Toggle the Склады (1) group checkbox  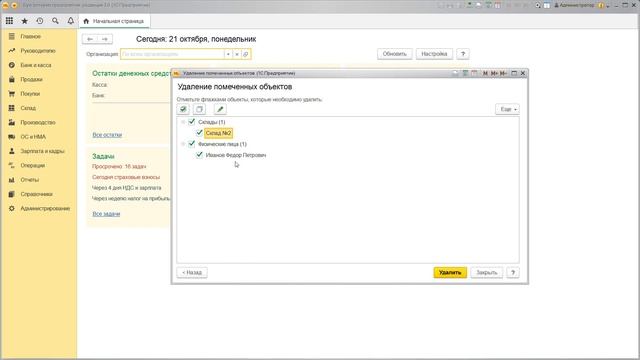click(191, 122)
